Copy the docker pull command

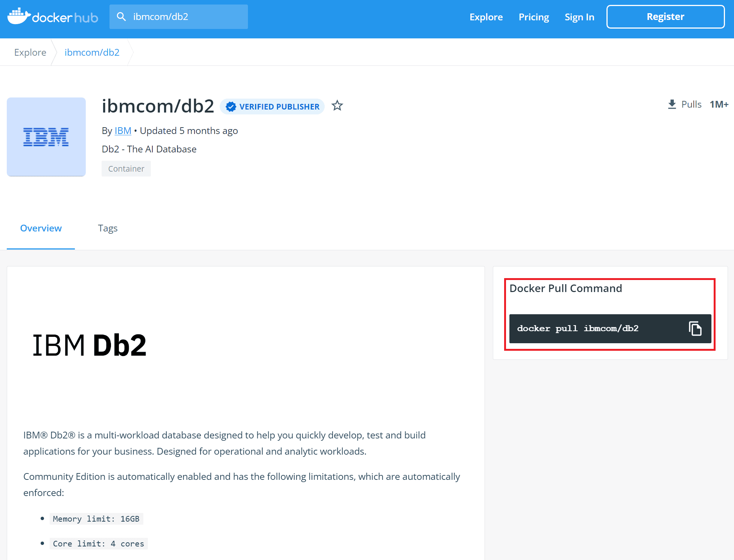click(x=695, y=329)
